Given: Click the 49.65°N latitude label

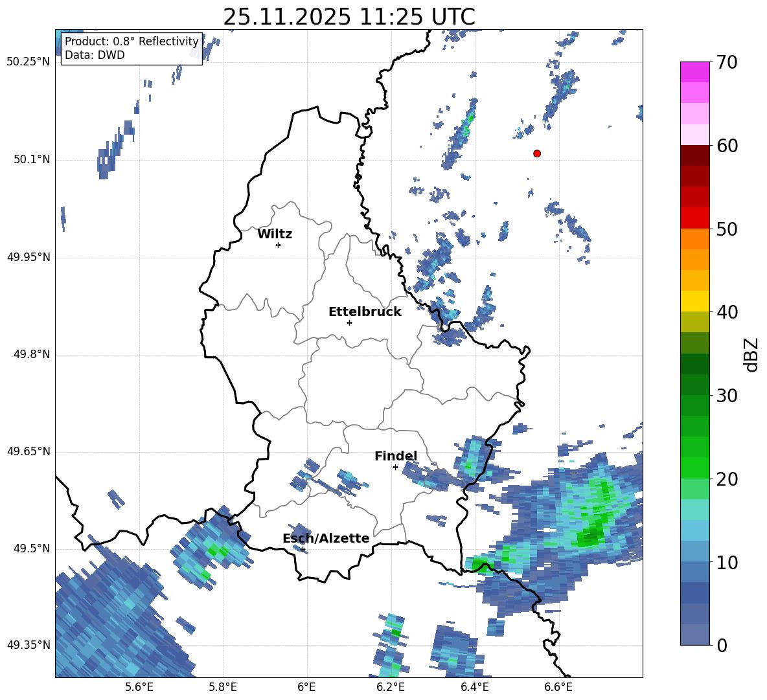Looking at the screenshot, I should pos(29,451).
